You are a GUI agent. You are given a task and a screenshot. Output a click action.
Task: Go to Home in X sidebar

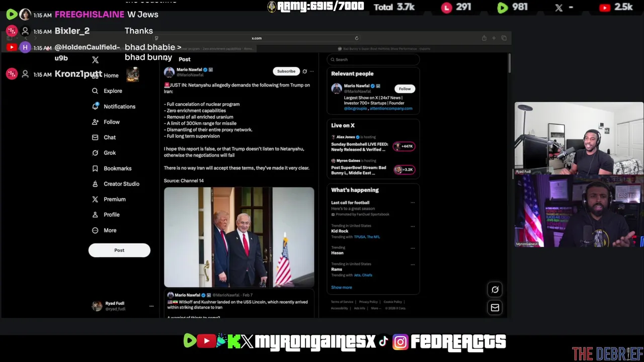[x=106, y=75]
